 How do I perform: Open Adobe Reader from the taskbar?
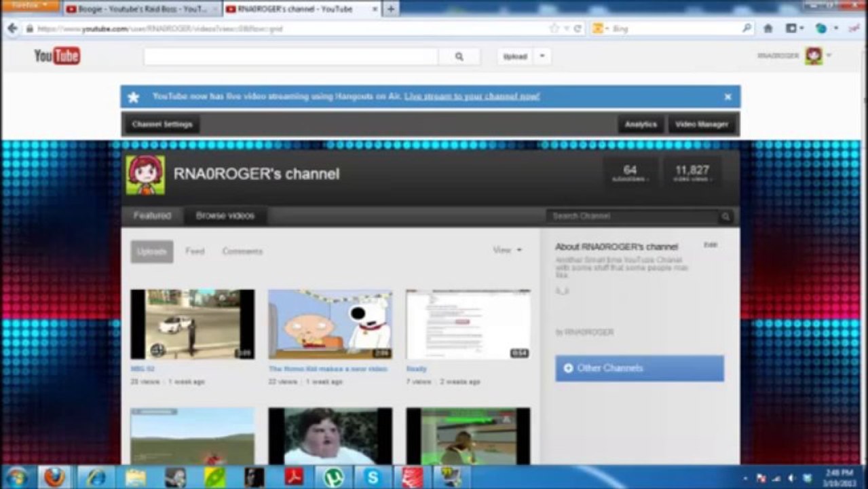pyautogui.click(x=294, y=477)
